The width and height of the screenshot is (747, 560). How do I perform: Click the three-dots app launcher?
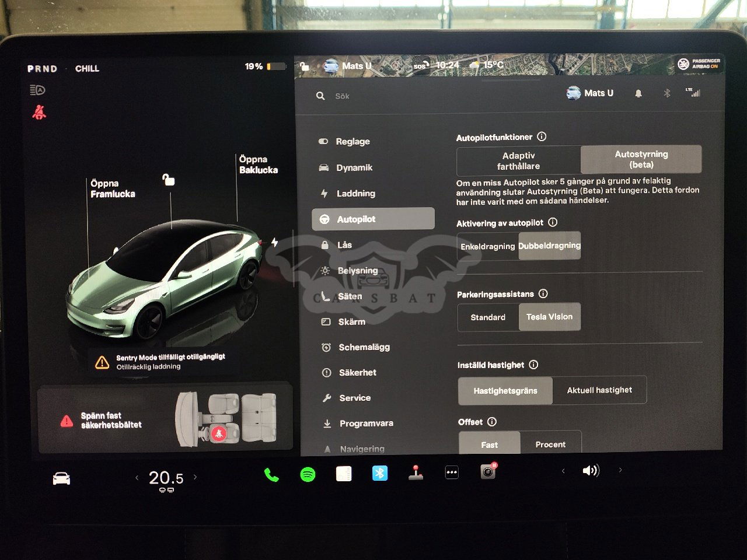pyautogui.click(x=452, y=473)
